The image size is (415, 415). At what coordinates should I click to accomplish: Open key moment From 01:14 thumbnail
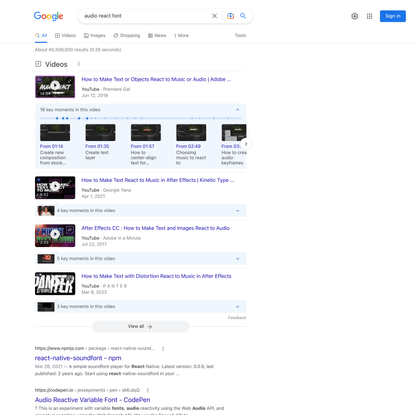55,132
